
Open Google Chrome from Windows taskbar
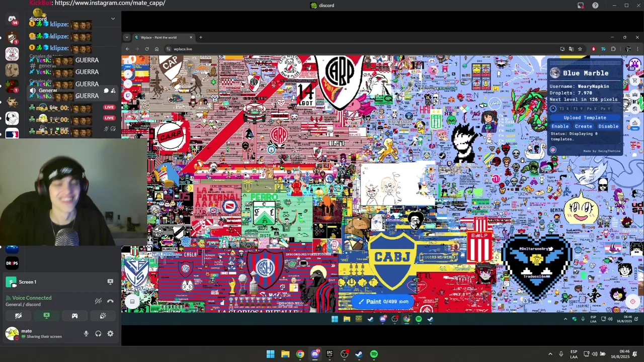coord(300,354)
